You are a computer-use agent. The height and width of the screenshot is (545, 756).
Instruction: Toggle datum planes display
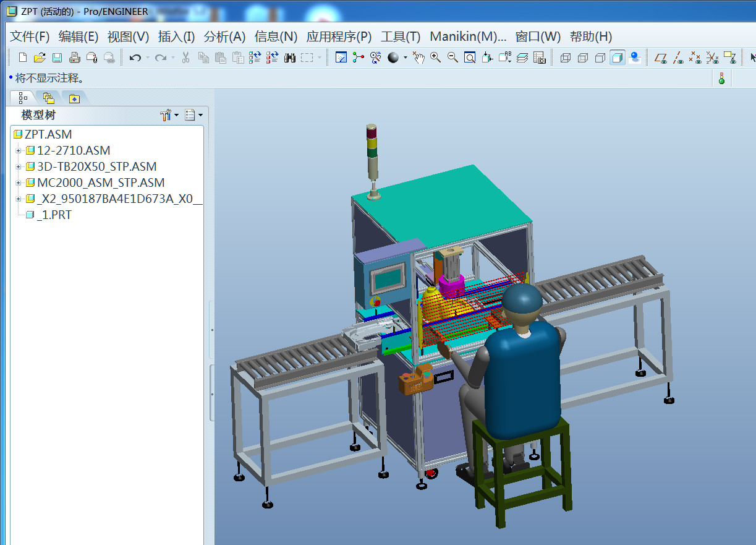tap(661, 58)
